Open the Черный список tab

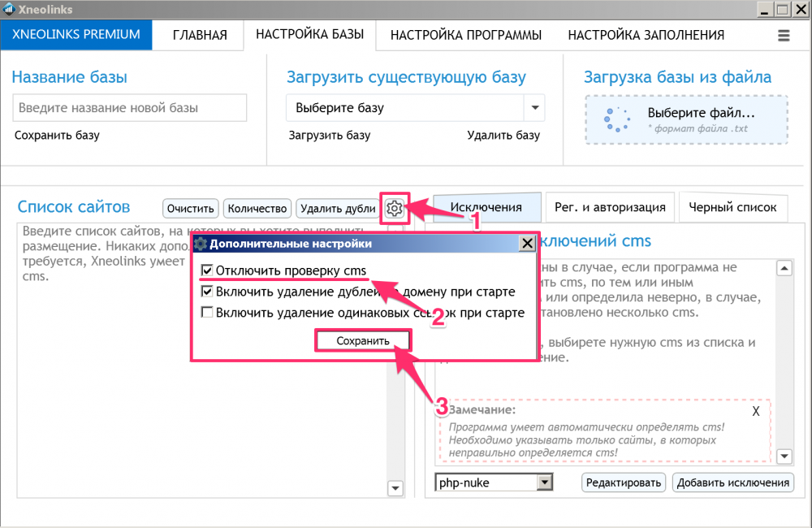[x=732, y=207]
